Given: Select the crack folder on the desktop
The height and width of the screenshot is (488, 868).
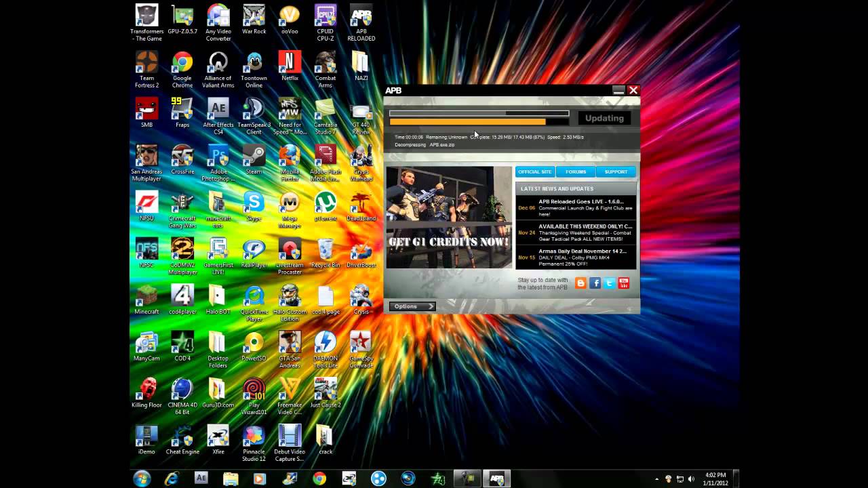Looking at the screenshot, I should pyautogui.click(x=325, y=441).
